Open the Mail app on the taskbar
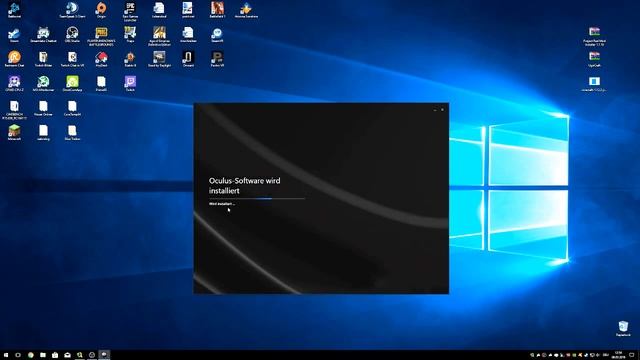640x360 pixels. [x=67, y=355]
